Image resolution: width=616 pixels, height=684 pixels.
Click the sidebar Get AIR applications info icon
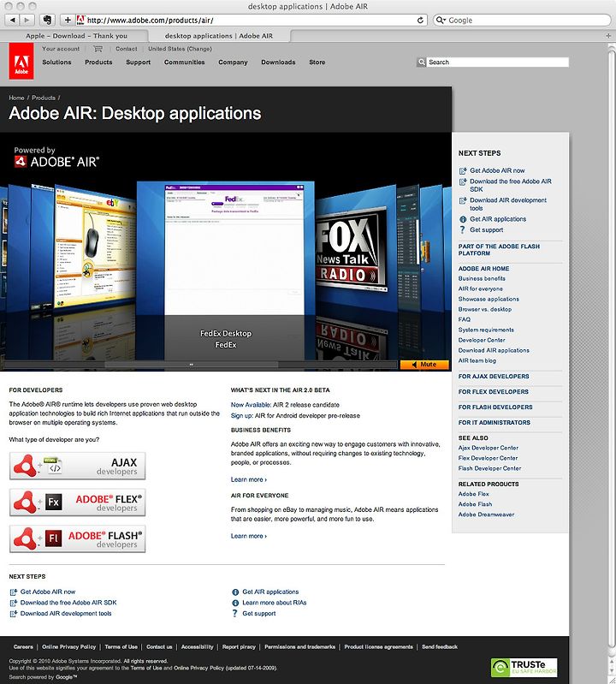tap(463, 219)
